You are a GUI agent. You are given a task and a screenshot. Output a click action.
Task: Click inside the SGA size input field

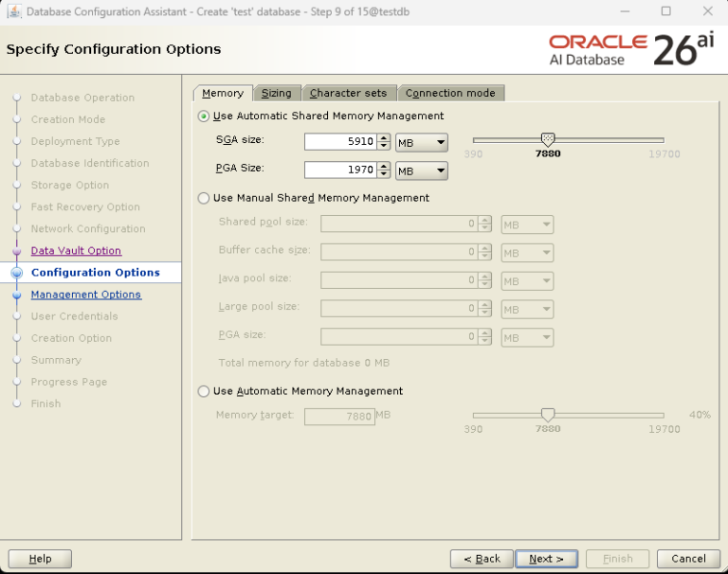click(341, 141)
